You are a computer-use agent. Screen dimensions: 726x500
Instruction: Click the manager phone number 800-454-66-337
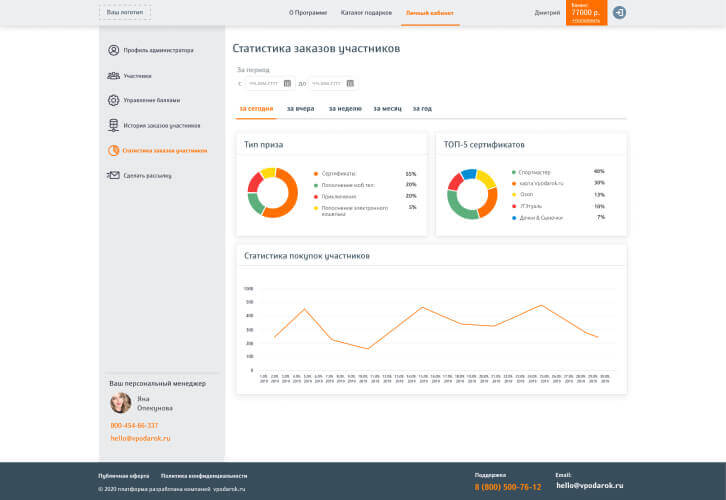pyautogui.click(x=134, y=425)
